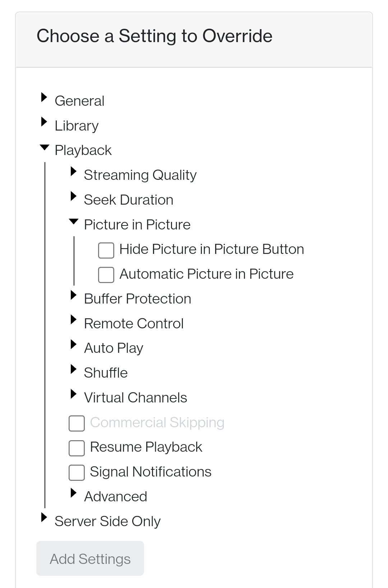
Task: Expand the Streaming Quality arrow
Action: tap(73, 172)
